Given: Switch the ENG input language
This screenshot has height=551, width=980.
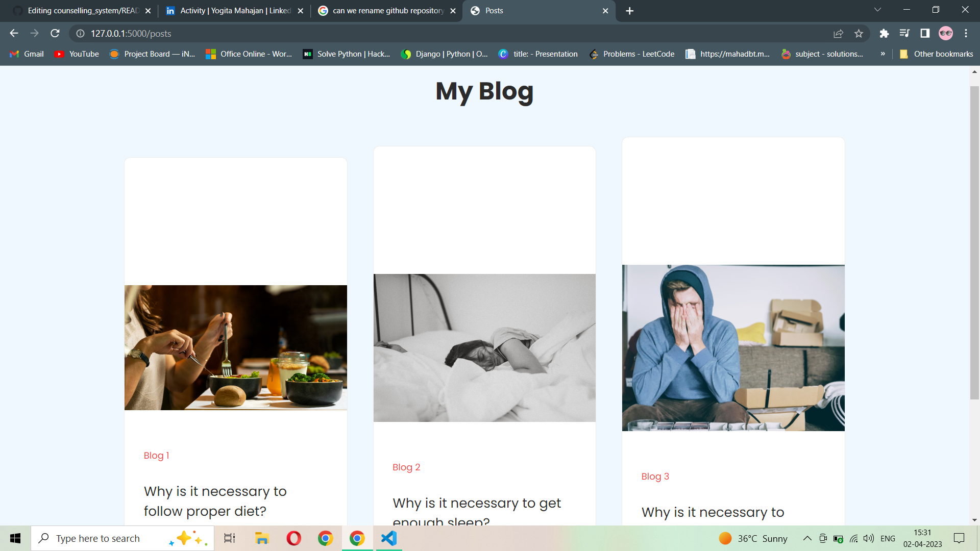Looking at the screenshot, I should (x=888, y=538).
